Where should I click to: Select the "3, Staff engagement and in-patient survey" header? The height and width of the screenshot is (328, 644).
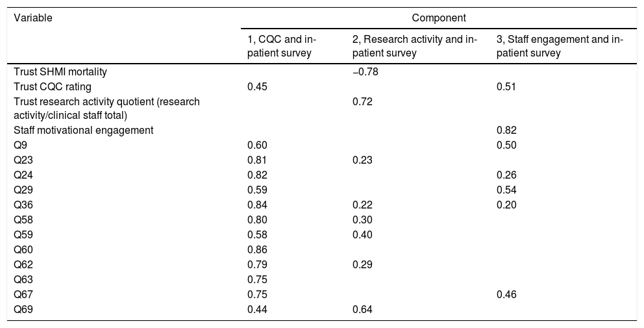coord(559,47)
